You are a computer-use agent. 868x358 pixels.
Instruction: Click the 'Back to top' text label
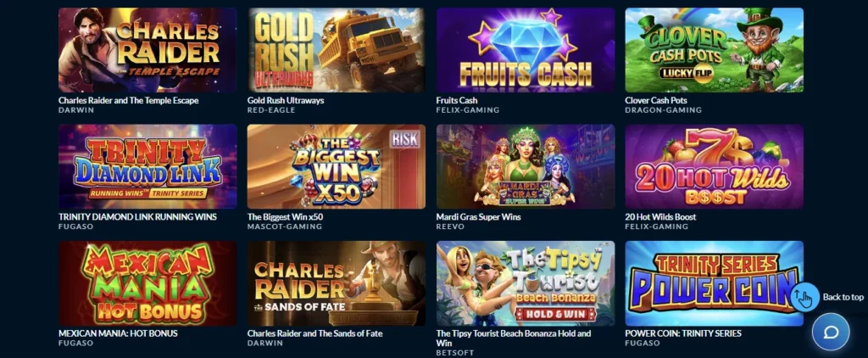coord(843,298)
